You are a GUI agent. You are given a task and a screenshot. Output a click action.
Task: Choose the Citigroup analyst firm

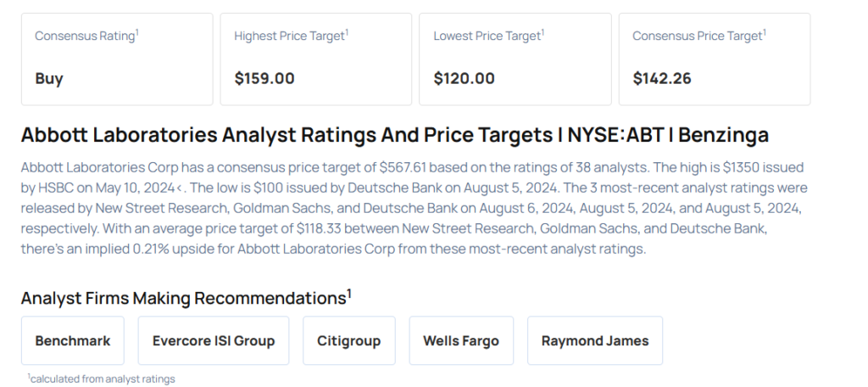(349, 341)
